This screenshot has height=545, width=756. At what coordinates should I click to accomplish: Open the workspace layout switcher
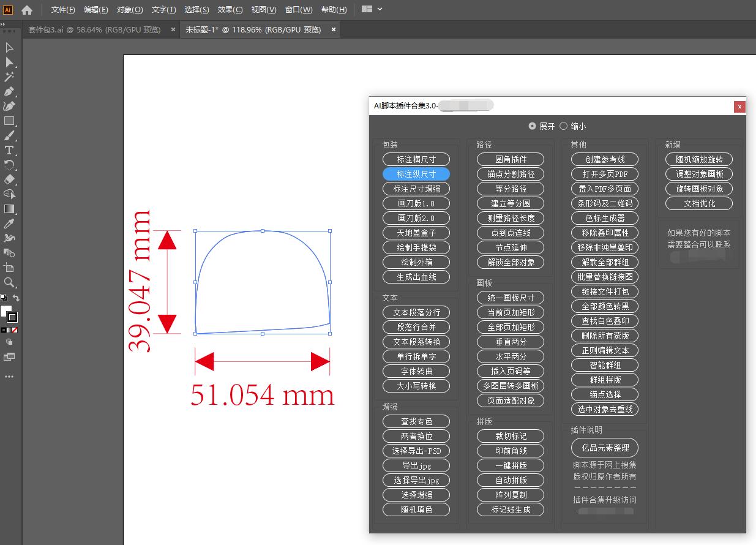(x=372, y=9)
